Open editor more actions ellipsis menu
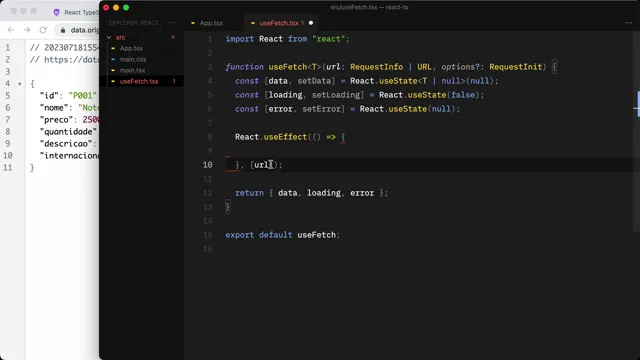This screenshot has width=640, height=360. click(x=628, y=23)
